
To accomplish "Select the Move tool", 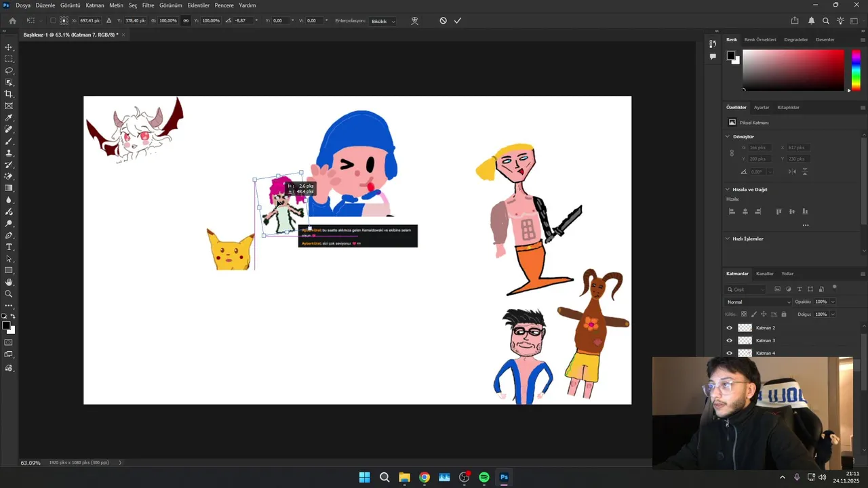I will [9, 47].
